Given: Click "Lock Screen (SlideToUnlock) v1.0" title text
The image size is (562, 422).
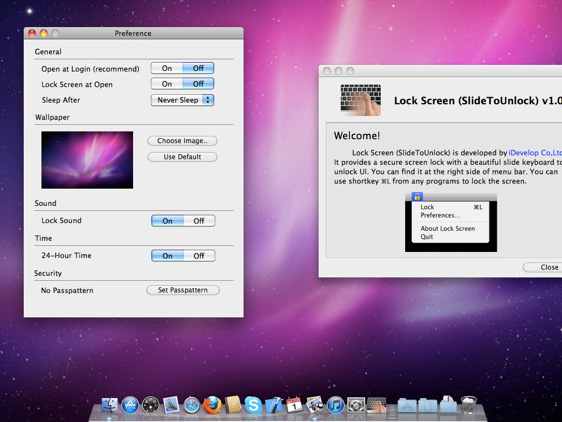Looking at the screenshot, I should point(478,101).
